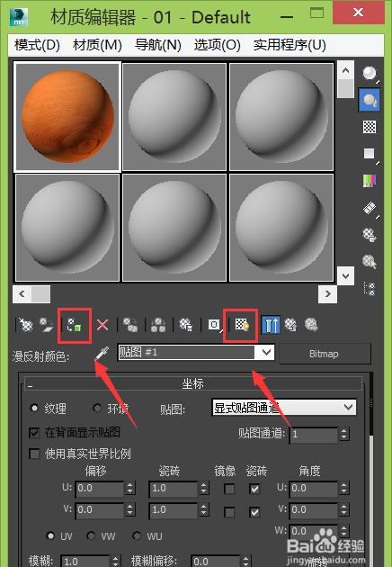Open the Material/Map Navigator icon

370,289
